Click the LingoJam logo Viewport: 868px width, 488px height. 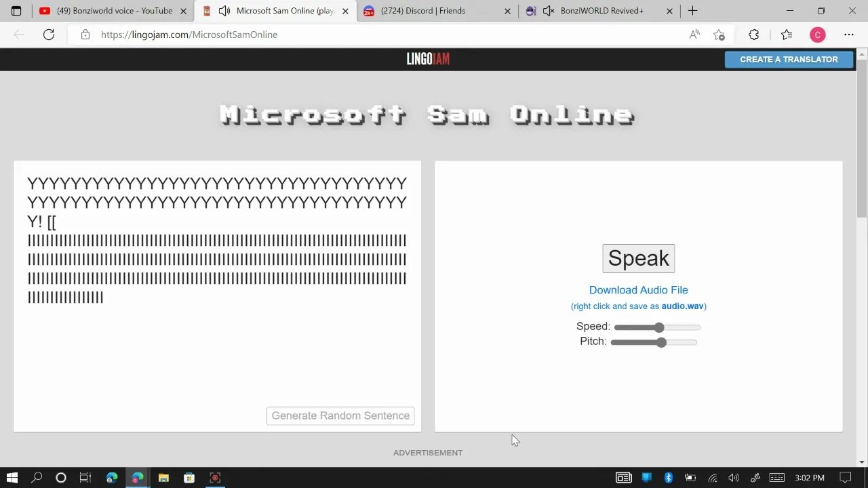click(x=428, y=59)
